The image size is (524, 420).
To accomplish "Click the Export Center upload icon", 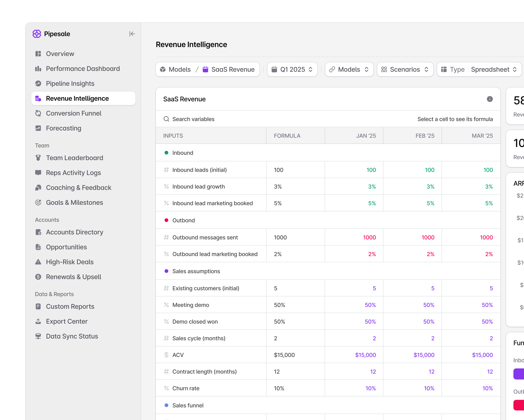I will click(38, 321).
